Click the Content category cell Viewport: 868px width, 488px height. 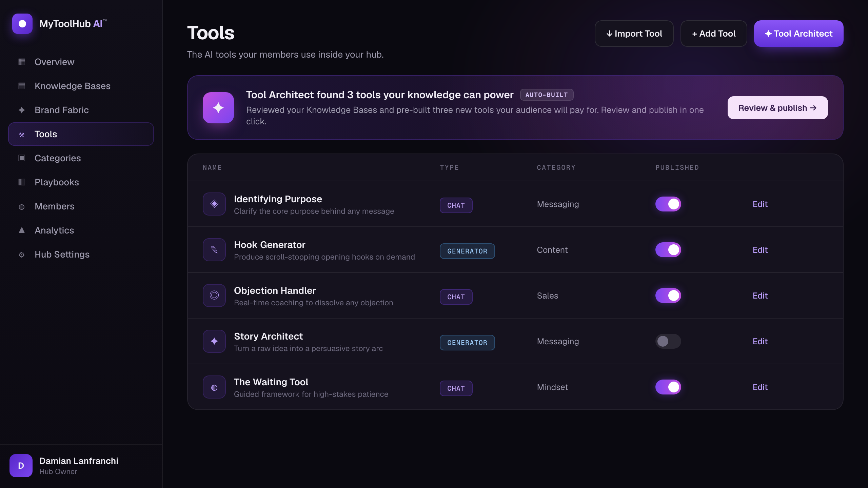552,250
